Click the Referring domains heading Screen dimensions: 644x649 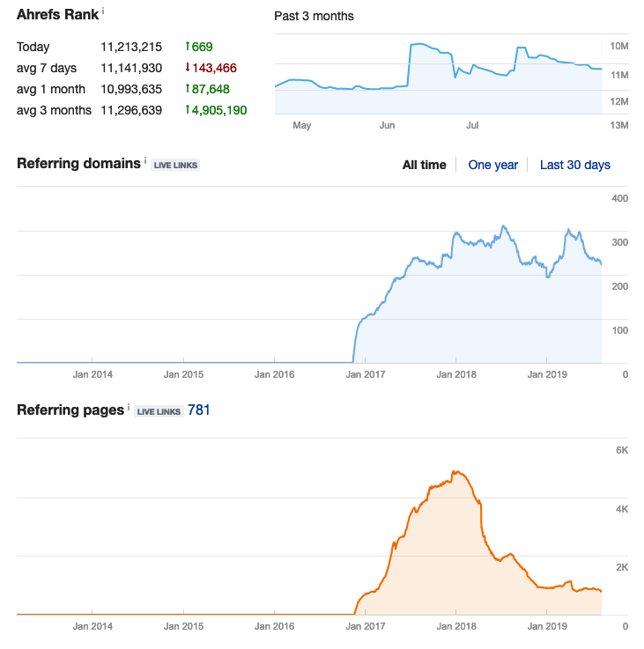click(x=78, y=164)
